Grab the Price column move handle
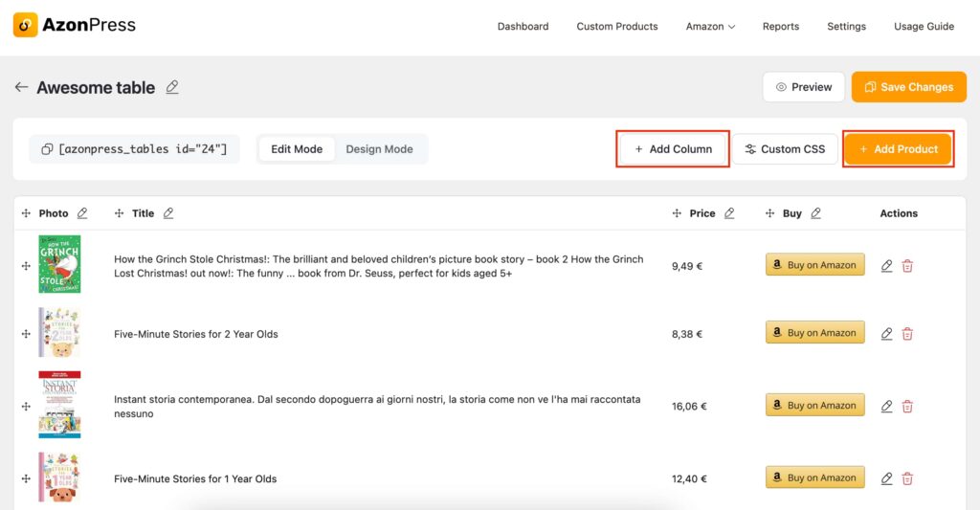The height and width of the screenshot is (510, 980). 677,213
